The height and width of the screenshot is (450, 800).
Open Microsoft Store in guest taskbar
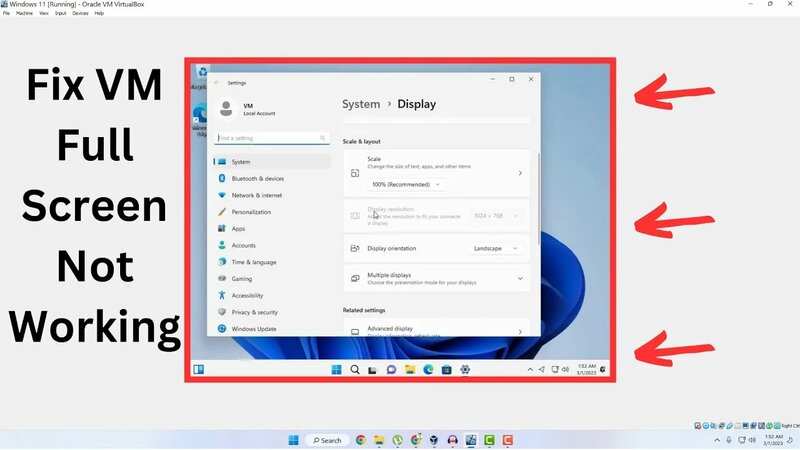tap(446, 369)
